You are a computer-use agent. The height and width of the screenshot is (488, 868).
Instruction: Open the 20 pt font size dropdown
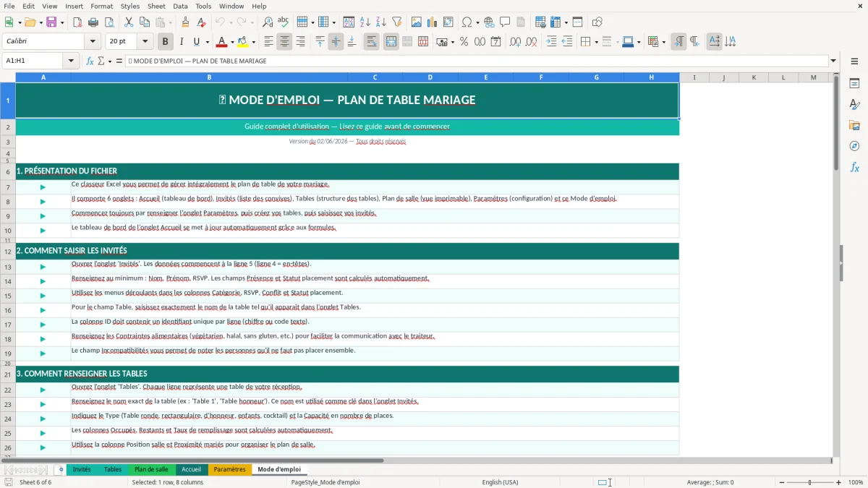(x=145, y=42)
